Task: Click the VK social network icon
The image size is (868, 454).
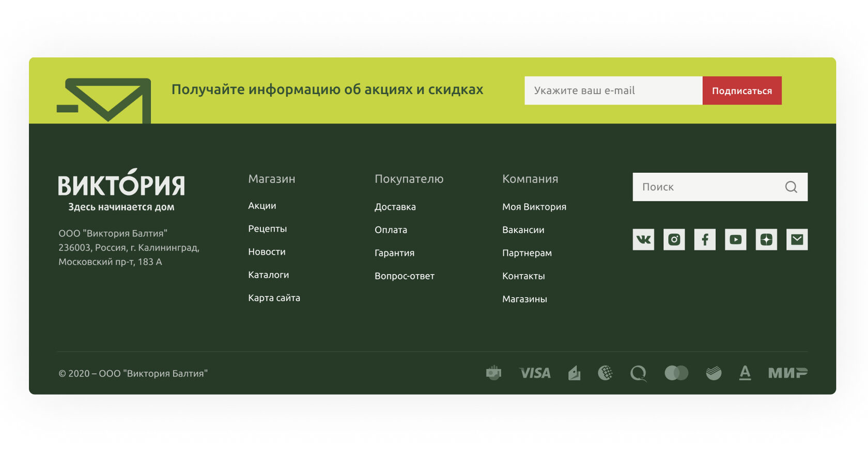Action: coord(643,239)
